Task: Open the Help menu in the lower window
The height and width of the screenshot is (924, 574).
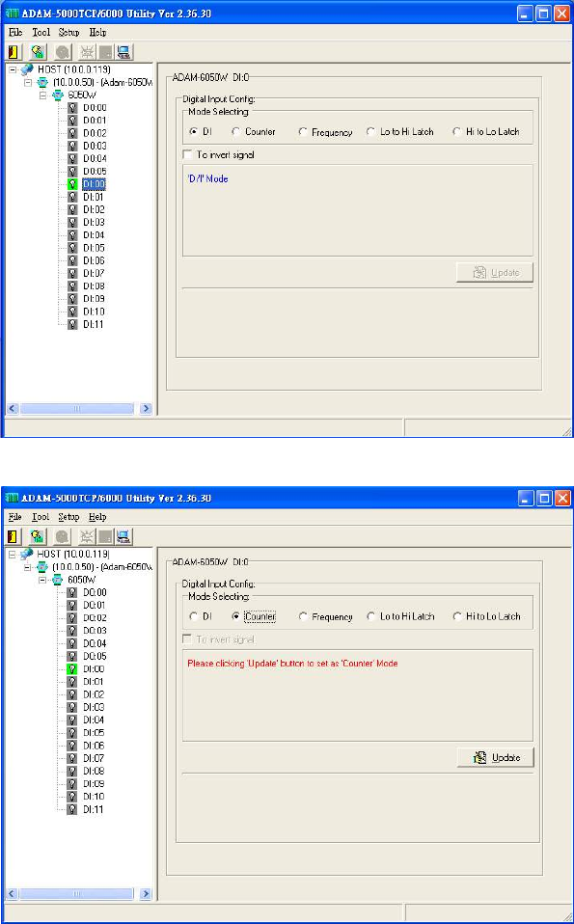Action: click(x=97, y=517)
